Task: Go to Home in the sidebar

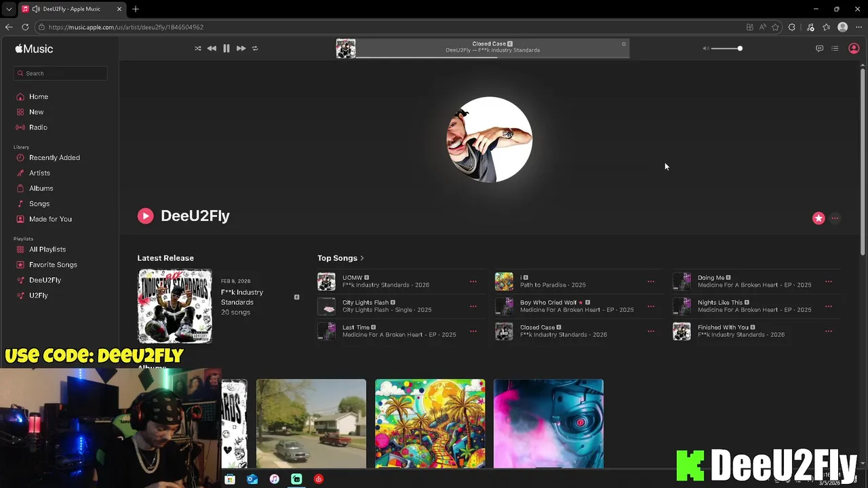Action: 39,97
